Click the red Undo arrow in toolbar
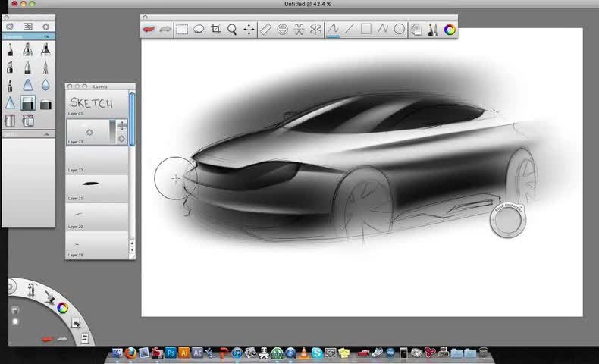 click(149, 30)
